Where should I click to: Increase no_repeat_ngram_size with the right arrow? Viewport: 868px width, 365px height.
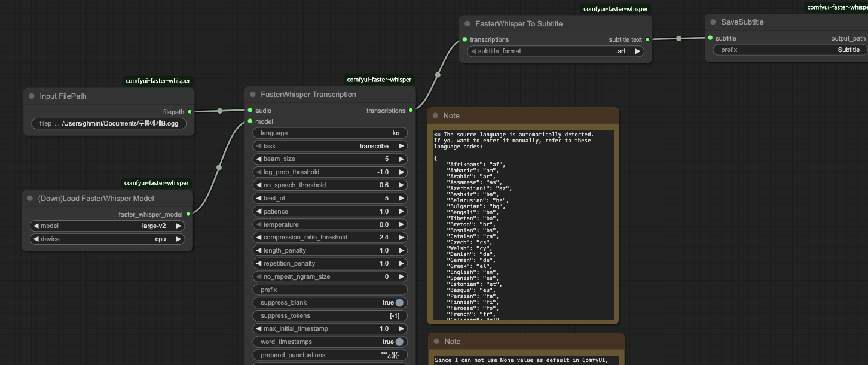click(x=401, y=276)
